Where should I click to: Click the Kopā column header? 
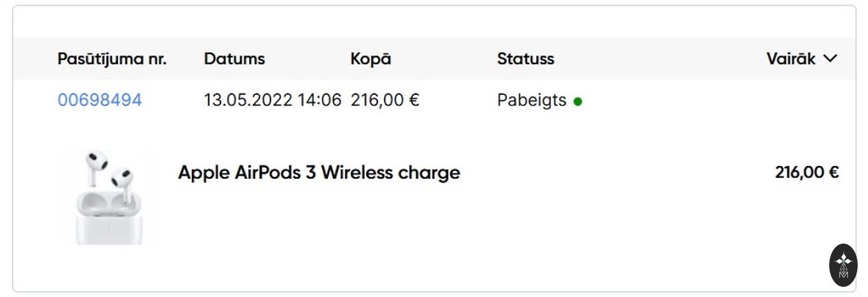tap(370, 59)
